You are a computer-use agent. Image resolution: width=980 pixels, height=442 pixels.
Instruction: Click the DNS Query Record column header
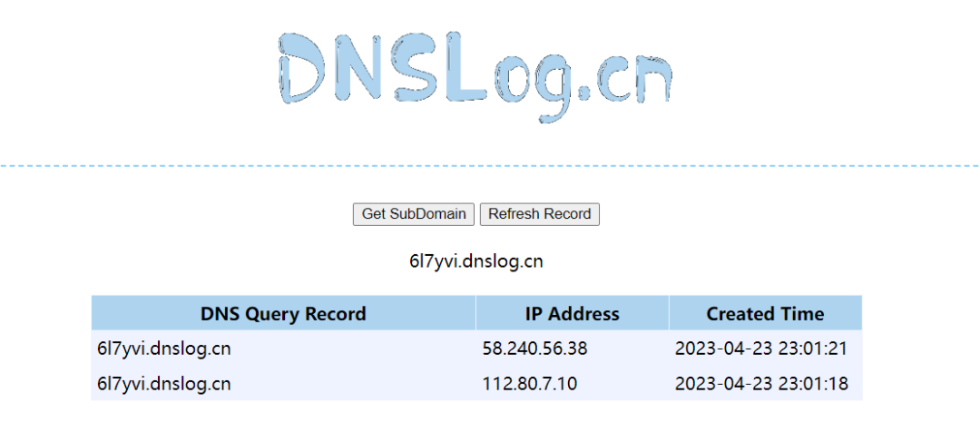pyautogui.click(x=283, y=313)
